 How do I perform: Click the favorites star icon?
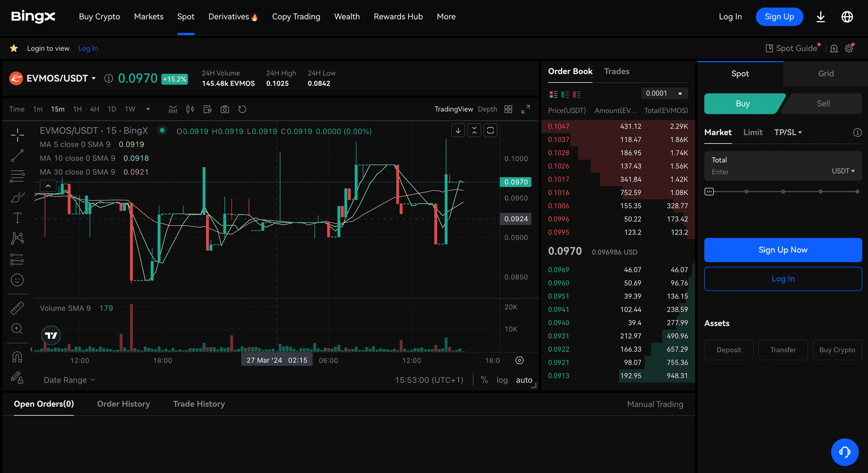pyautogui.click(x=14, y=48)
